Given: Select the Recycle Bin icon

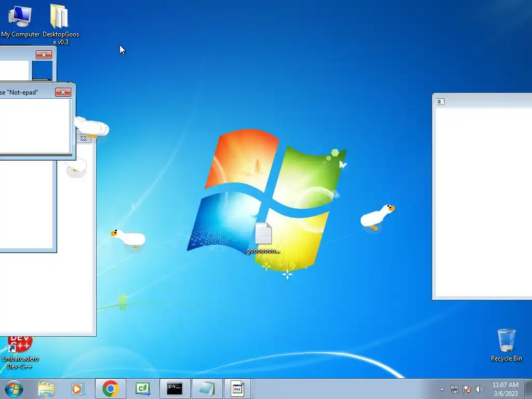Looking at the screenshot, I should [x=506, y=345].
